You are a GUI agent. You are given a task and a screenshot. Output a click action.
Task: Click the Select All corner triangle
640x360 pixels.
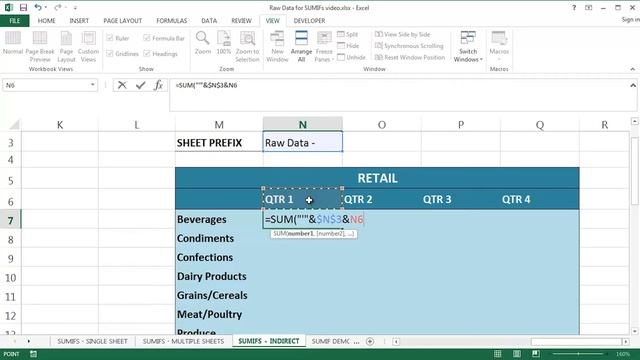(x=14, y=124)
